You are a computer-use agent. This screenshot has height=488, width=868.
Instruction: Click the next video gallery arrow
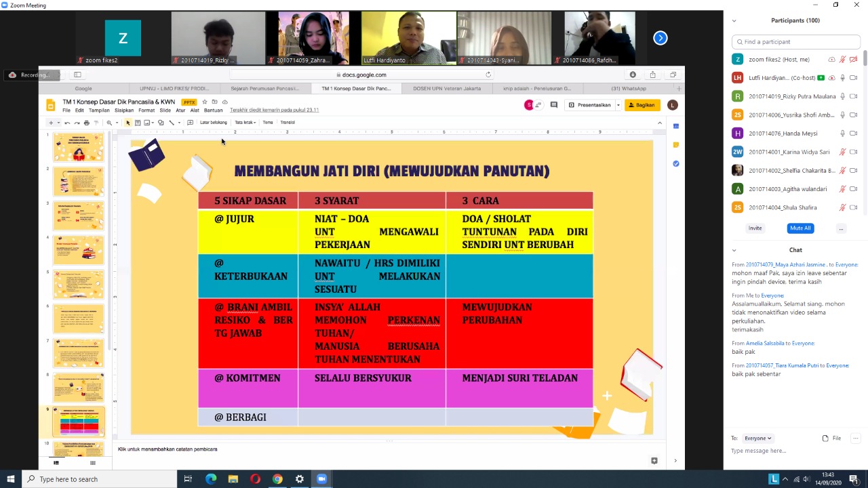point(660,38)
